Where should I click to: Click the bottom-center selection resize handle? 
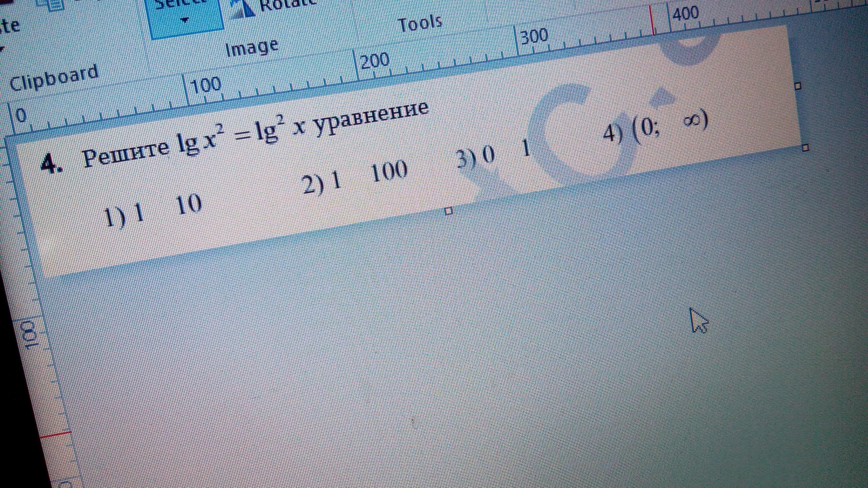pos(449,211)
